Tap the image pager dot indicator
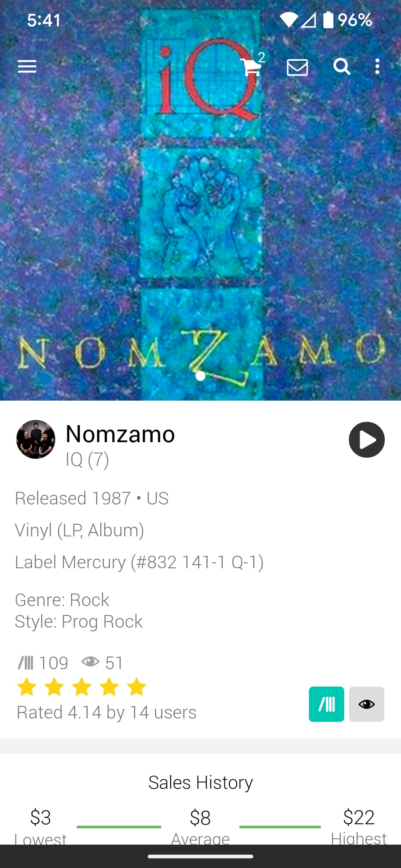Image resolution: width=401 pixels, height=868 pixels. 200,376
